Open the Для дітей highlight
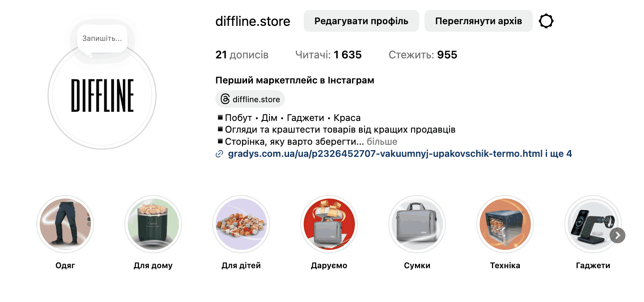 241,224
